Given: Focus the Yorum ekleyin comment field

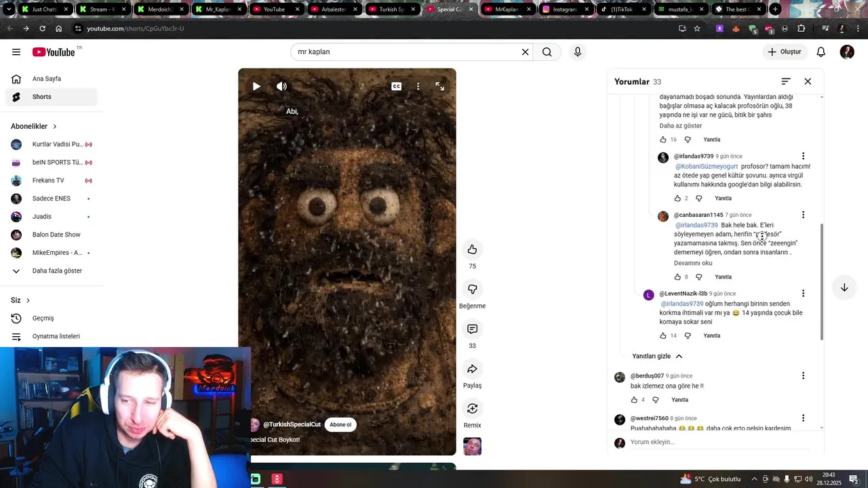Looking at the screenshot, I should pos(719,443).
